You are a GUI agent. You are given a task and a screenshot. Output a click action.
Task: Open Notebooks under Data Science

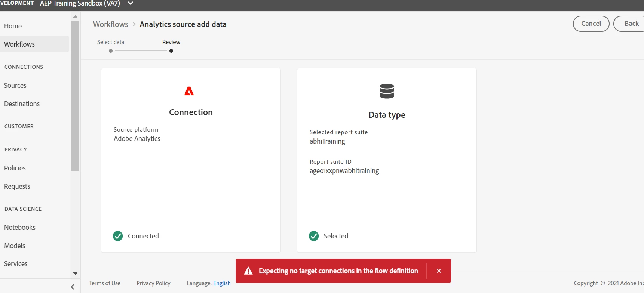tap(20, 227)
